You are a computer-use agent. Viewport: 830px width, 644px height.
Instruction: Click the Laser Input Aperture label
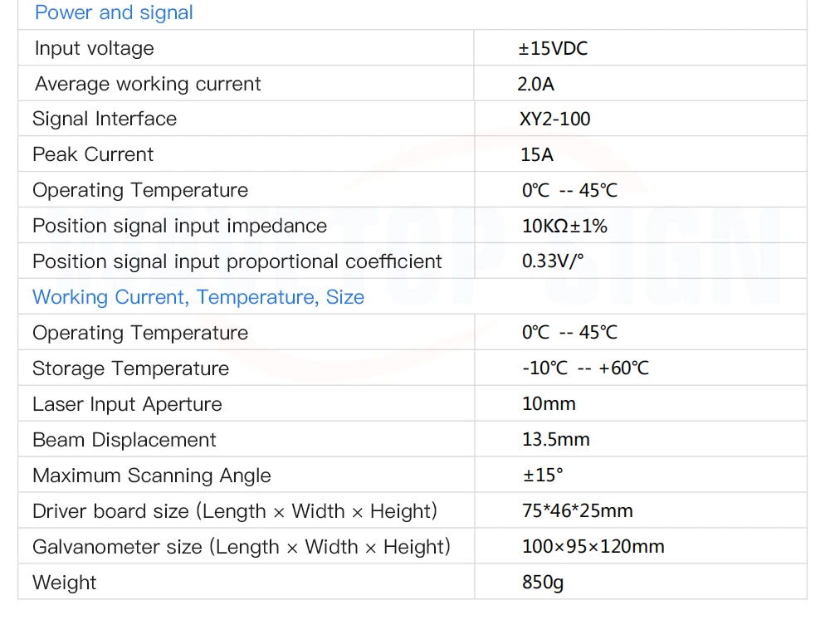pyautogui.click(x=127, y=404)
